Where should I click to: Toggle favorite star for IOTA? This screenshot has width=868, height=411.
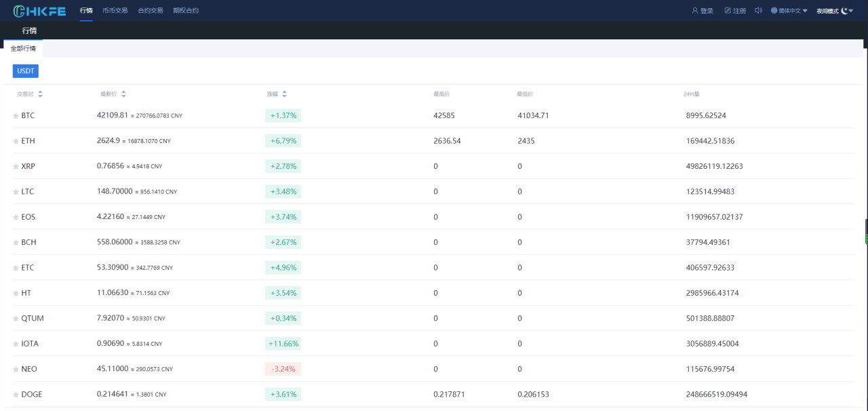(16, 344)
